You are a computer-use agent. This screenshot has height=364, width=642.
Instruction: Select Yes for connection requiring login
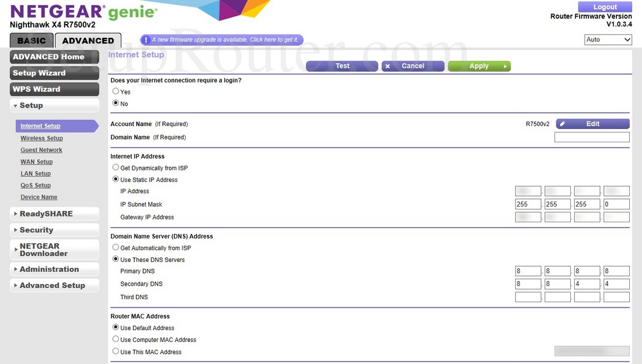[116, 91]
